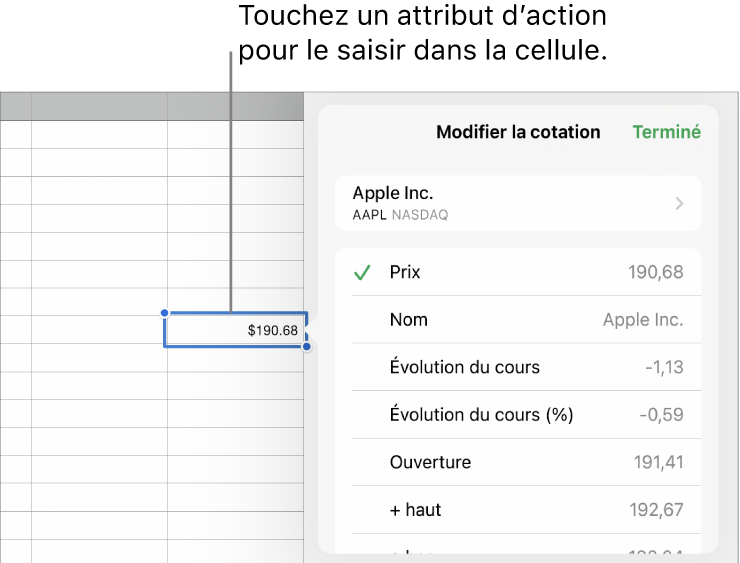Click chevron next to Apple Inc.

pyautogui.click(x=679, y=204)
